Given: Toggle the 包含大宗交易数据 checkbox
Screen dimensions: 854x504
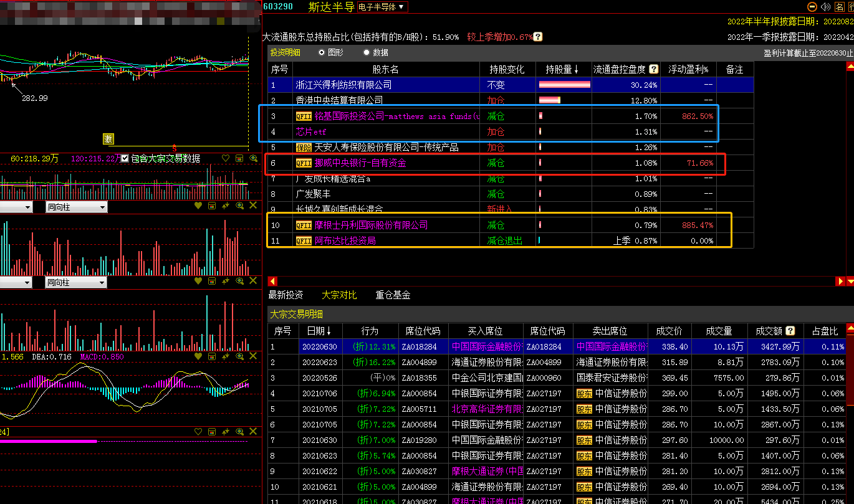Looking at the screenshot, I should click(125, 158).
